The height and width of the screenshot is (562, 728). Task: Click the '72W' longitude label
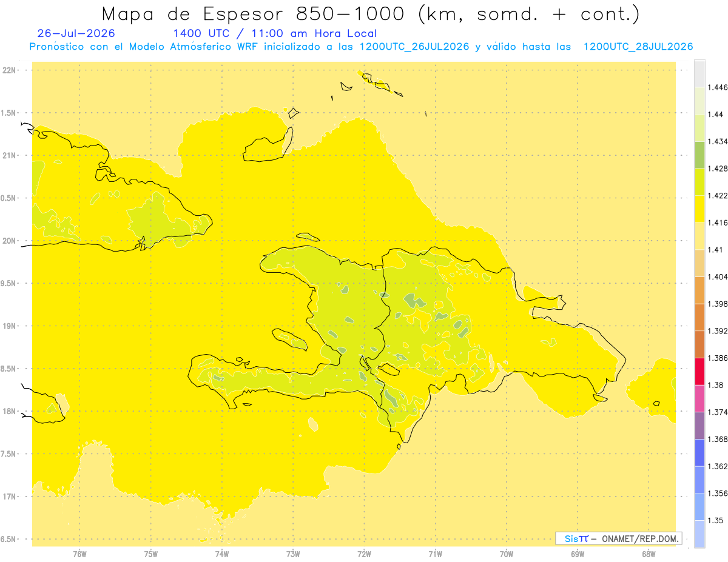[364, 554]
